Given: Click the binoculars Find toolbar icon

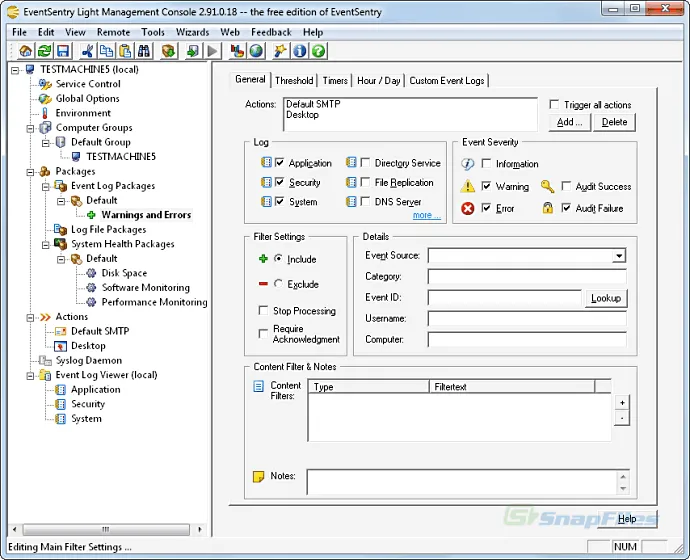Looking at the screenshot, I should [144, 51].
